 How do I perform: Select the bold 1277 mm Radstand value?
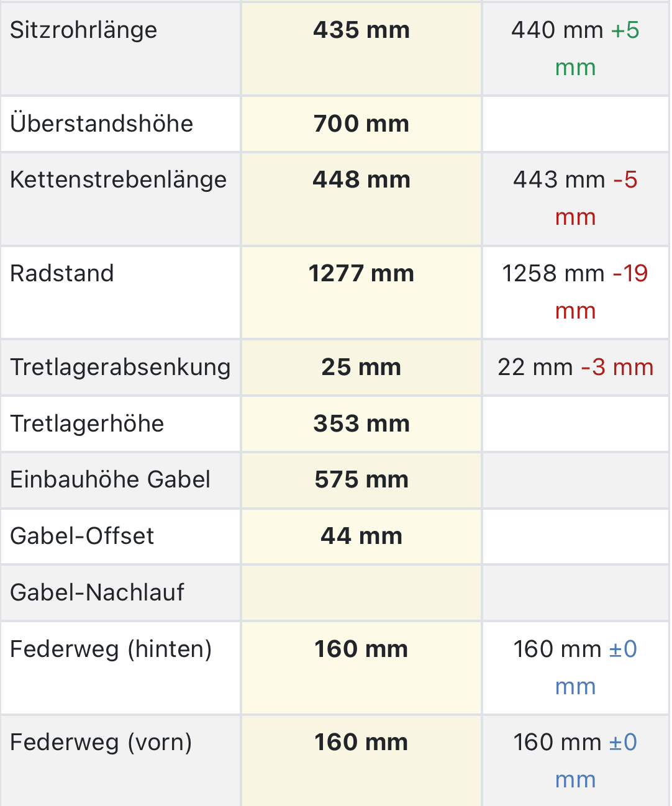coord(361,274)
